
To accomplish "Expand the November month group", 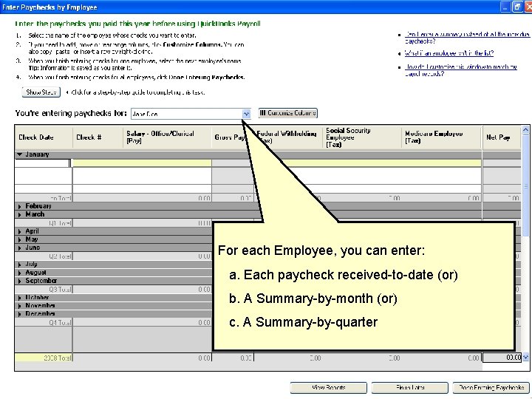I will tap(20, 306).
